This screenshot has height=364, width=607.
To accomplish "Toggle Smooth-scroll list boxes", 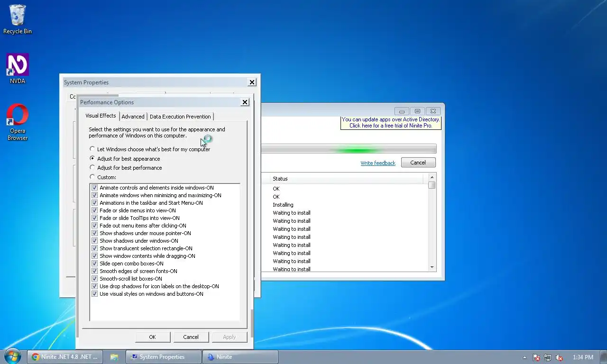I will [x=94, y=279].
